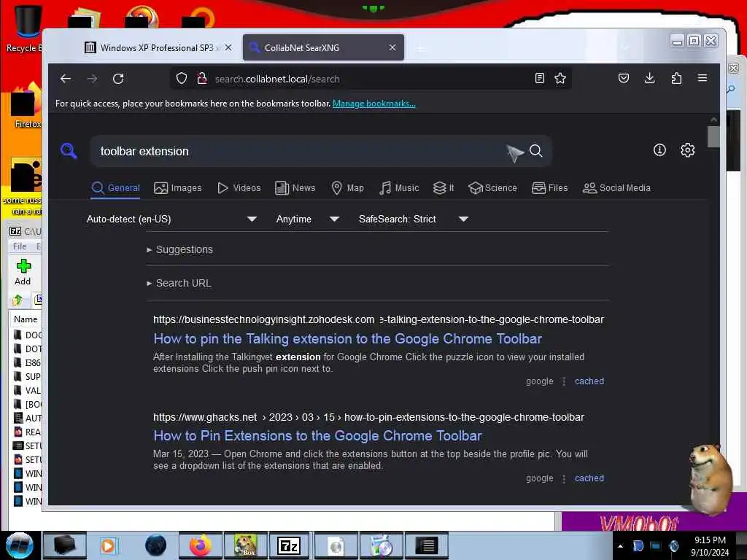747x560 pixels.
Task: Reload the page with the refresh icon
Action: tap(118, 79)
